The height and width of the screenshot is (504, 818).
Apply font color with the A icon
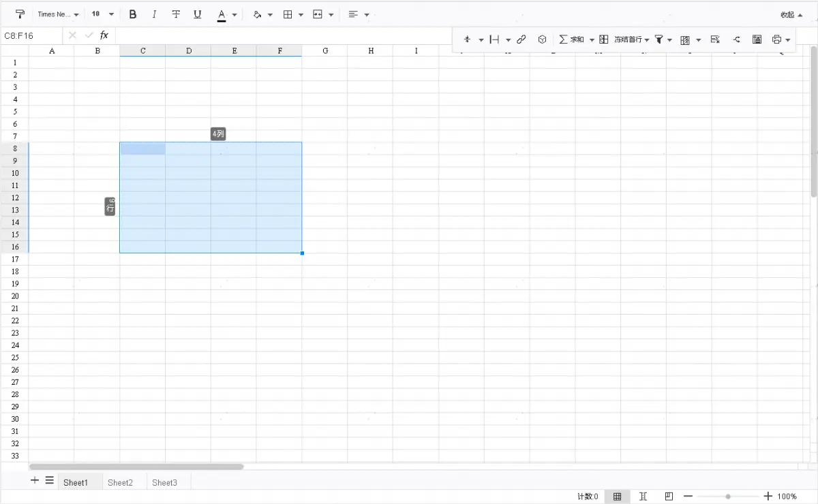[x=222, y=14]
